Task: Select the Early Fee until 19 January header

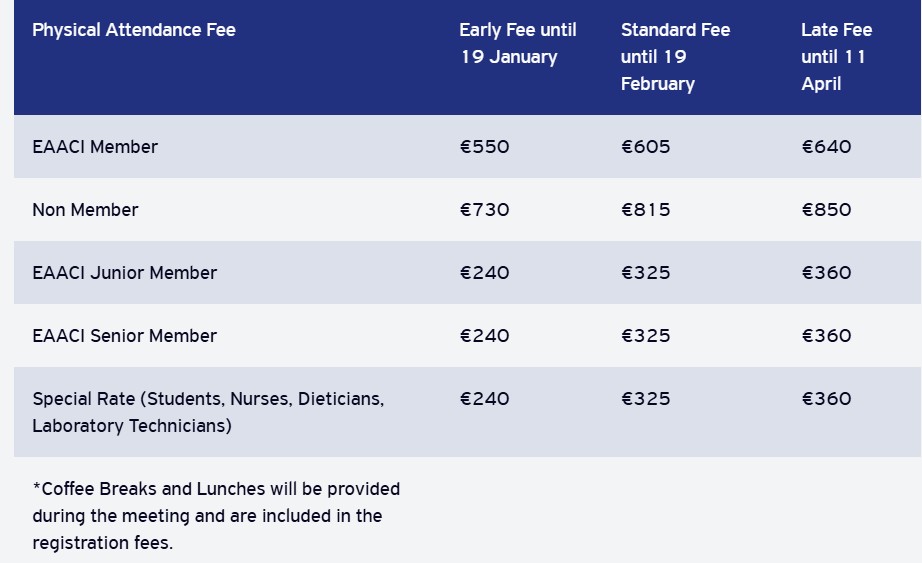Action: click(x=518, y=43)
